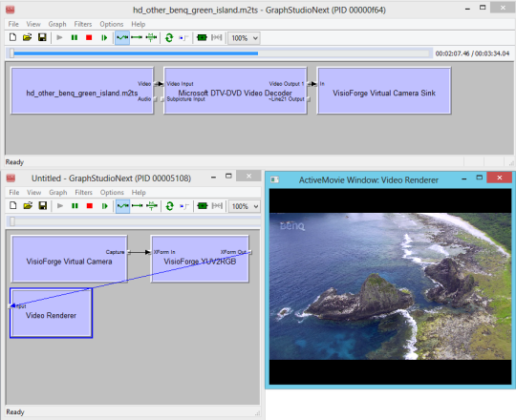This screenshot has height=420, width=516.
Task: Pause playback in the top graph window
Action: [x=75, y=37]
